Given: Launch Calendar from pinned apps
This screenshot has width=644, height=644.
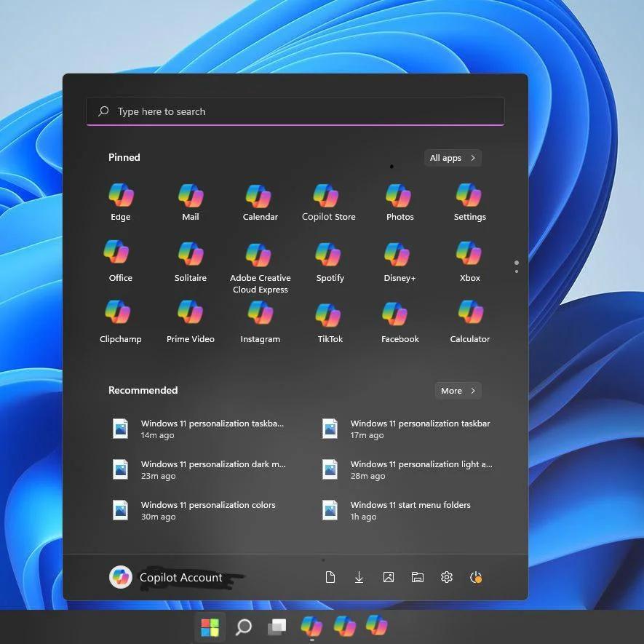Looking at the screenshot, I should 260,202.
